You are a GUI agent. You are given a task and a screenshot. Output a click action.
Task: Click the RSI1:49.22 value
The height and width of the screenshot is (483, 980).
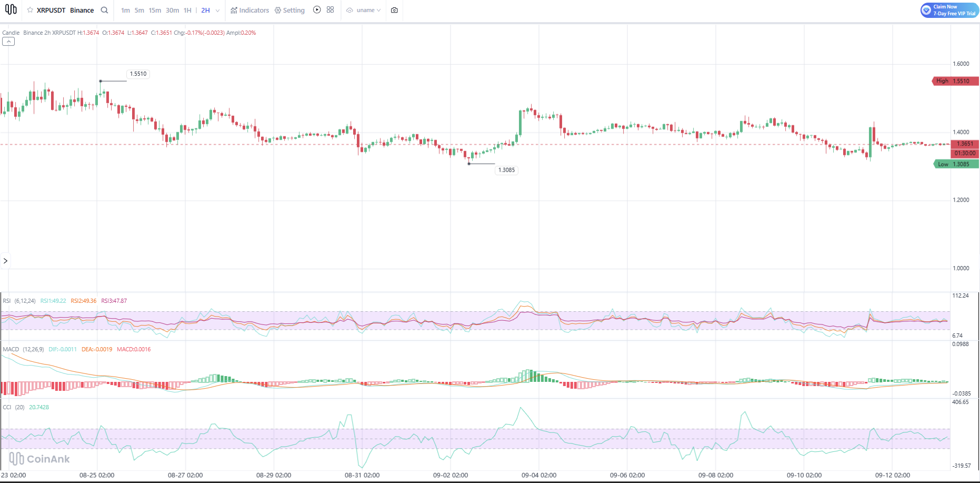tap(53, 301)
